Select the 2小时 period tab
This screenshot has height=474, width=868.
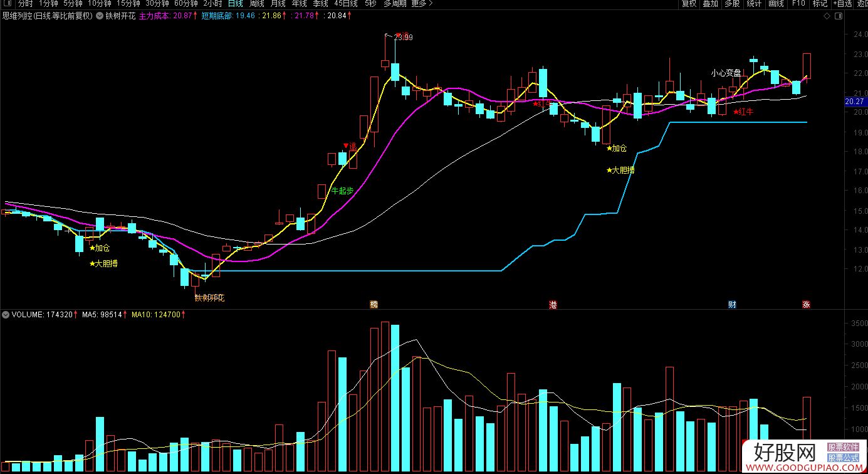coord(212,4)
